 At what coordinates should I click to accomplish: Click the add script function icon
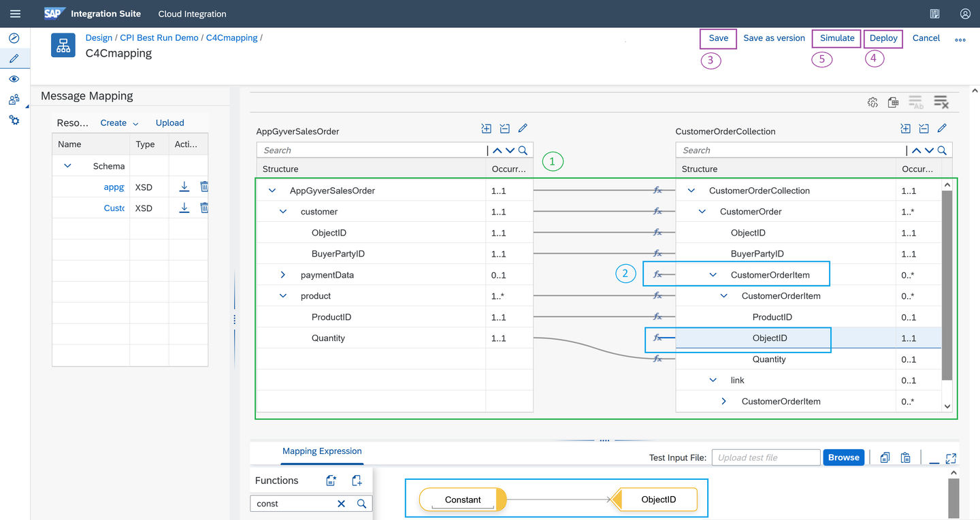click(357, 481)
